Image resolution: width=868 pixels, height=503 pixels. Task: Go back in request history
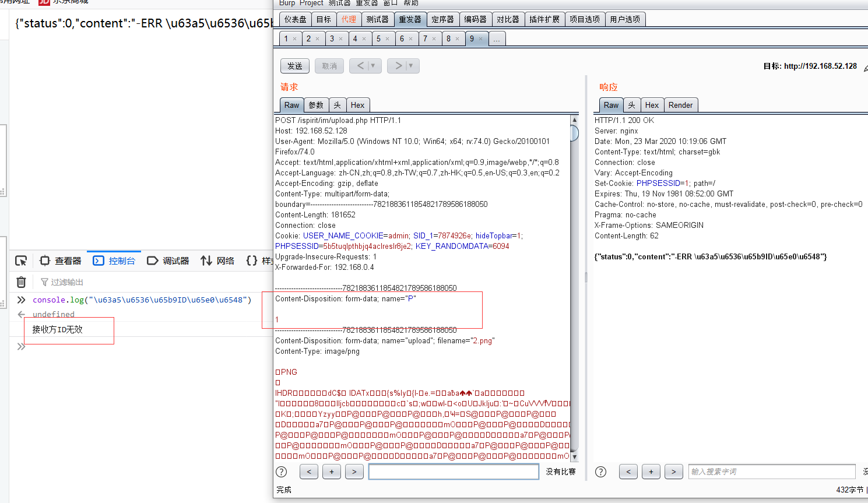pyautogui.click(x=360, y=66)
